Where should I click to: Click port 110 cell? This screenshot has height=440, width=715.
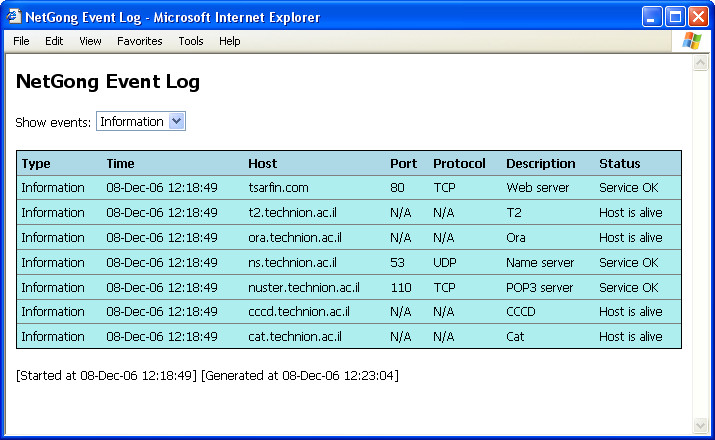click(401, 288)
